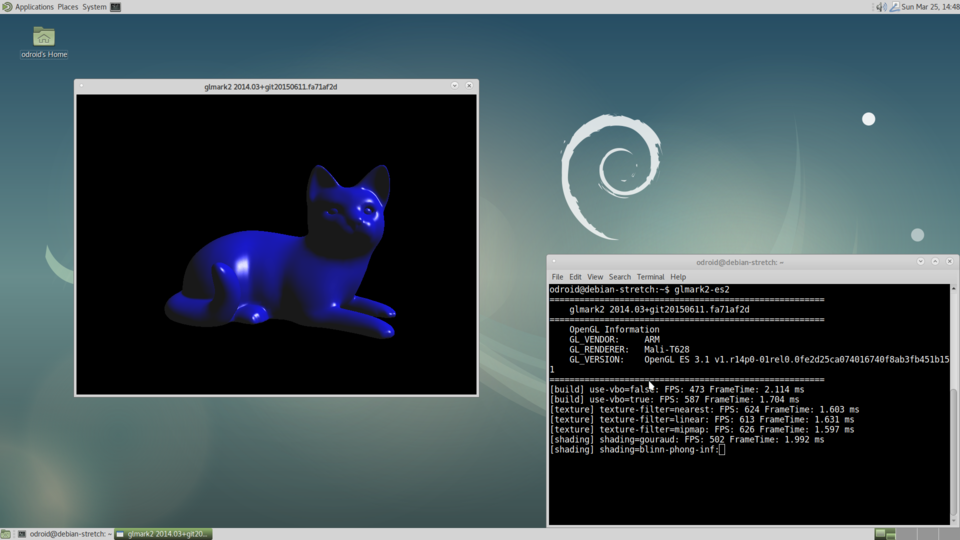
Task: Open the Terminal menu in terminal menubar
Action: coord(650,277)
